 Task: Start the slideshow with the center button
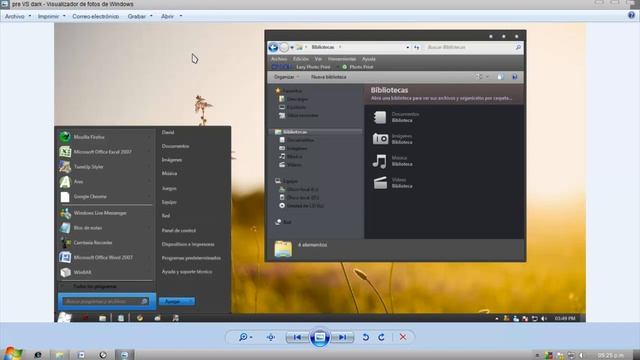pyautogui.click(x=320, y=337)
